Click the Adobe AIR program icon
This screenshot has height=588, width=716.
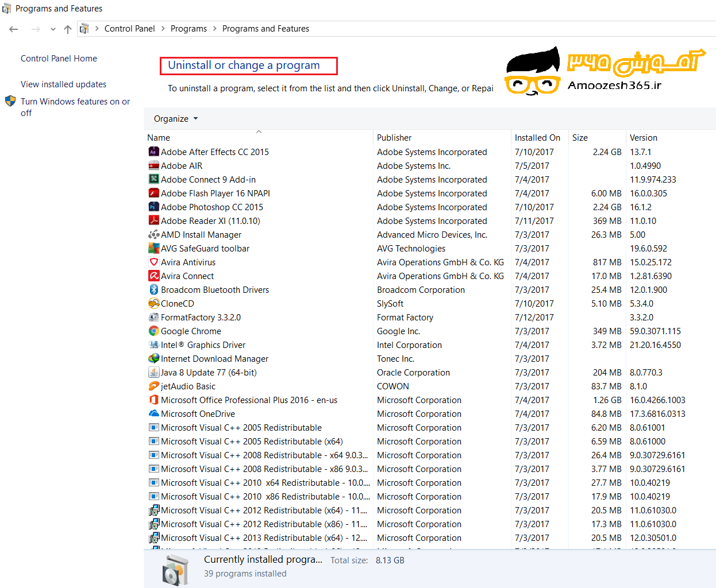click(x=153, y=165)
